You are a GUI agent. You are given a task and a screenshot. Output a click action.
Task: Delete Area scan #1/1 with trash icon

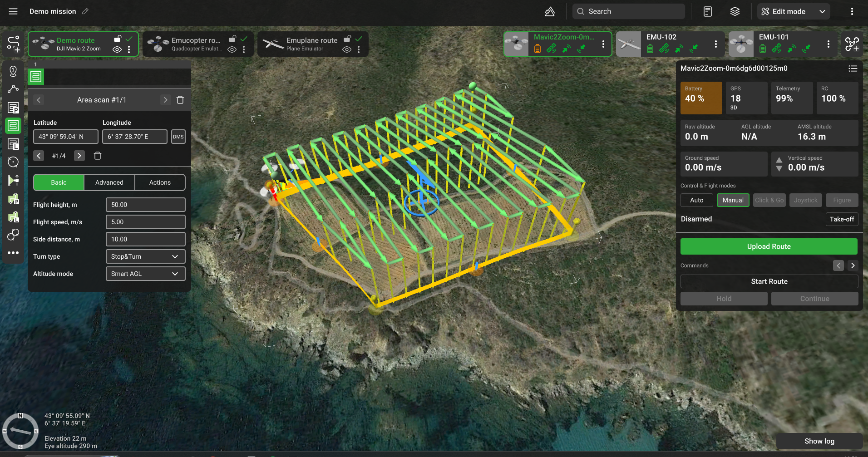pyautogui.click(x=180, y=100)
